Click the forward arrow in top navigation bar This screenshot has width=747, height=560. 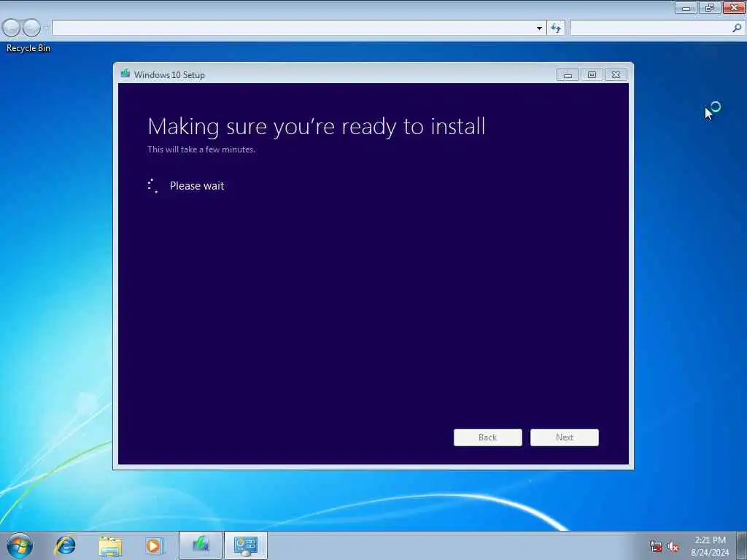(31, 28)
